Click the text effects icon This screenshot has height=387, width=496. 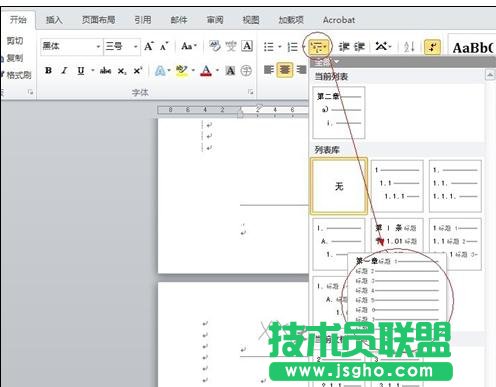pyautogui.click(x=160, y=71)
